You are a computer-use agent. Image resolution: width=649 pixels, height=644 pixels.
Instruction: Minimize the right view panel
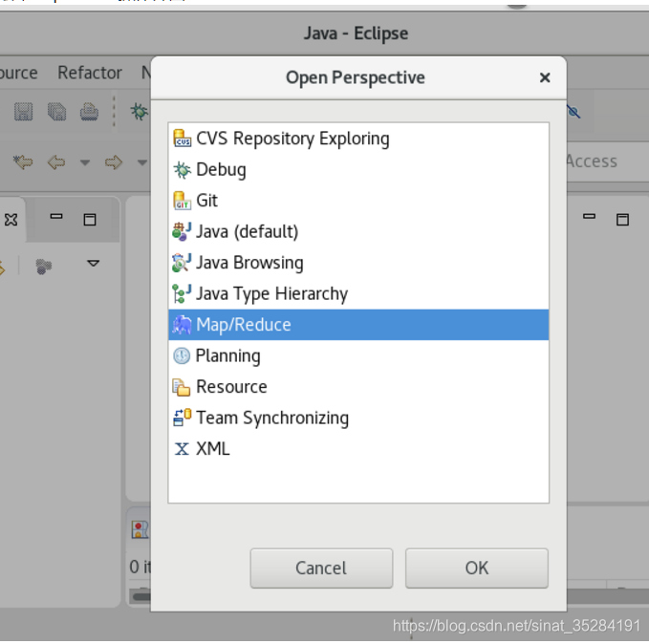pyautogui.click(x=590, y=216)
